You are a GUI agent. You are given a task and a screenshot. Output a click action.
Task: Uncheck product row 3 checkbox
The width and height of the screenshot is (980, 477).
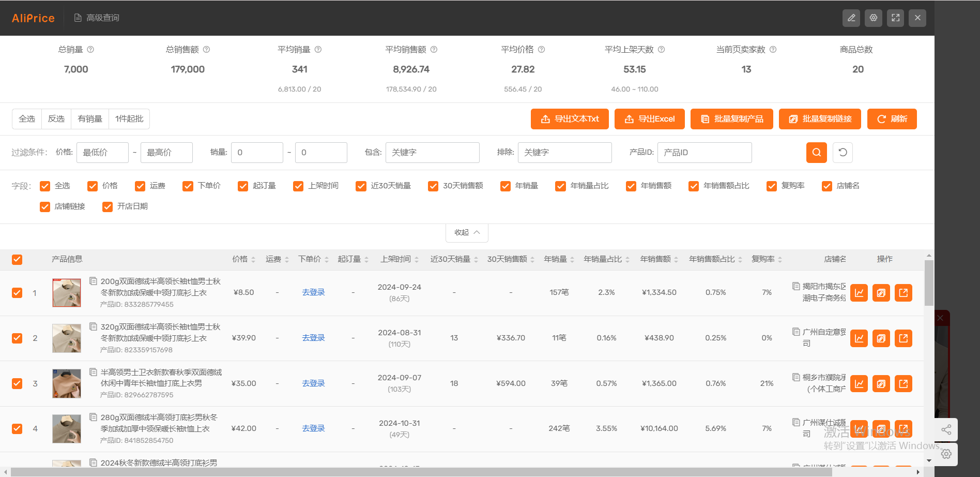(x=17, y=383)
